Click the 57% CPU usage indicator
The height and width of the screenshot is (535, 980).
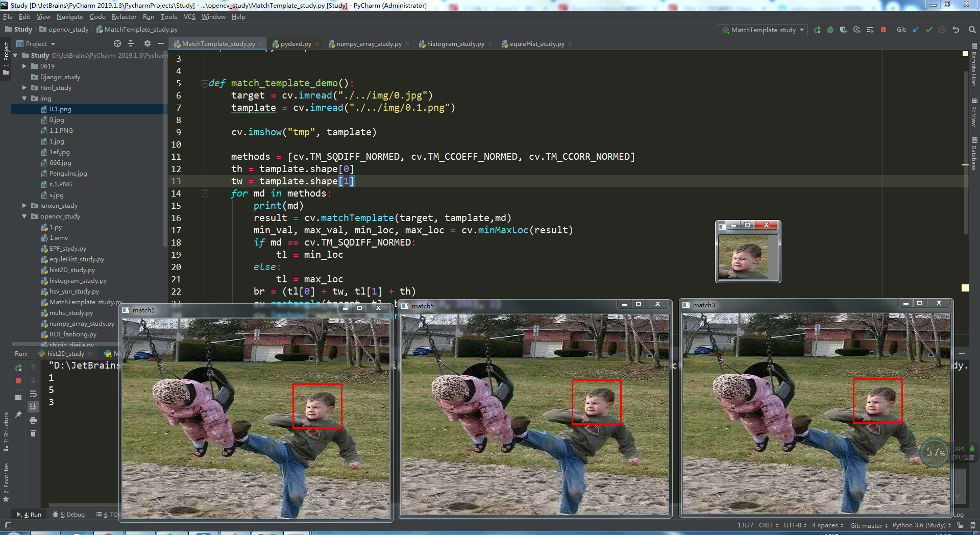click(934, 452)
